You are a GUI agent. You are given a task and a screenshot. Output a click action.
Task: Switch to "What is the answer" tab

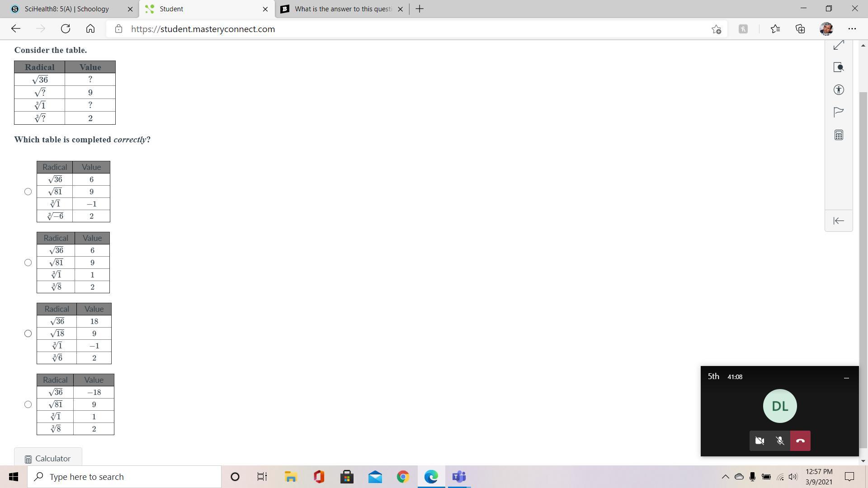click(343, 9)
